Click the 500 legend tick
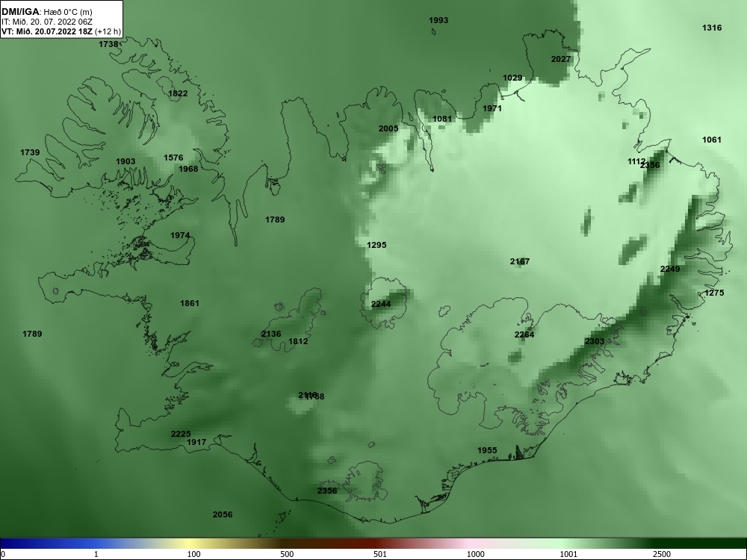The image size is (747, 560). 287,554
